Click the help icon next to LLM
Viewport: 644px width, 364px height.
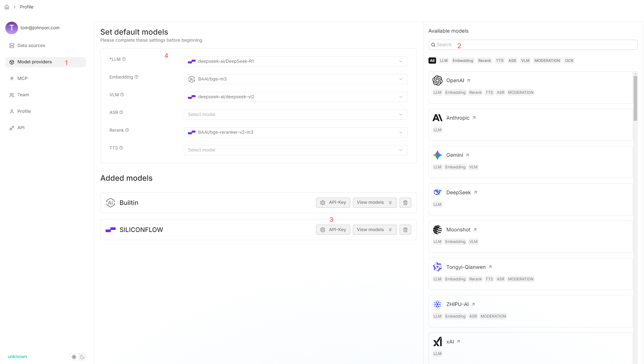[124, 59]
